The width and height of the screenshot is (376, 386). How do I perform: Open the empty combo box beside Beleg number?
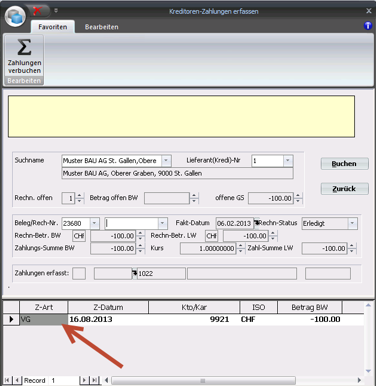[x=162, y=223]
